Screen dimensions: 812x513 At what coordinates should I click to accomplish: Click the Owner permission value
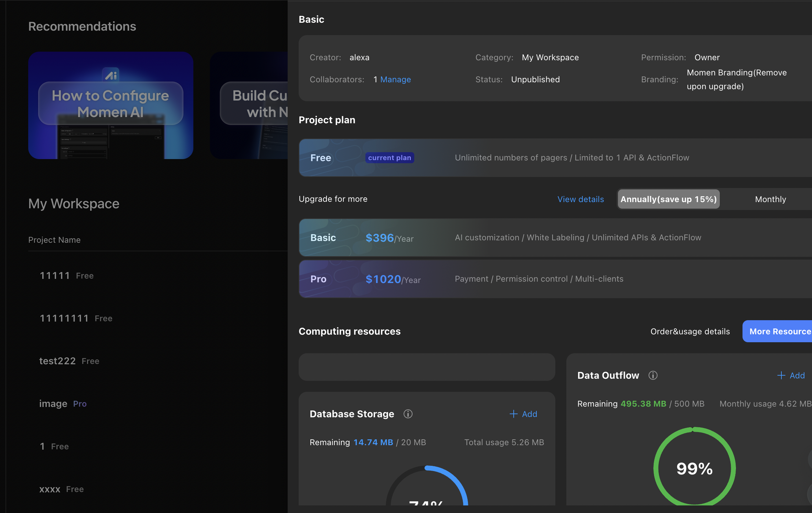(707, 57)
